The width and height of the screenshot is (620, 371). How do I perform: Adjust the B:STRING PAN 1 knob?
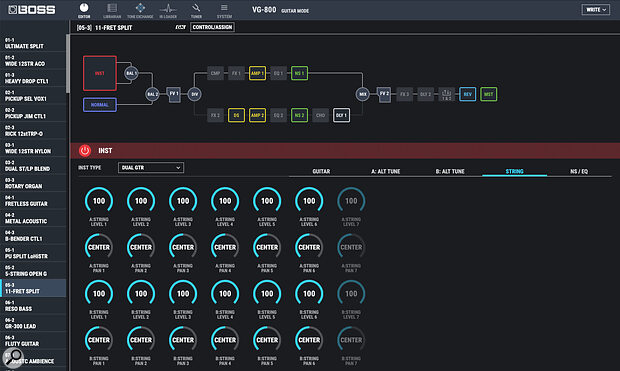(x=99, y=340)
